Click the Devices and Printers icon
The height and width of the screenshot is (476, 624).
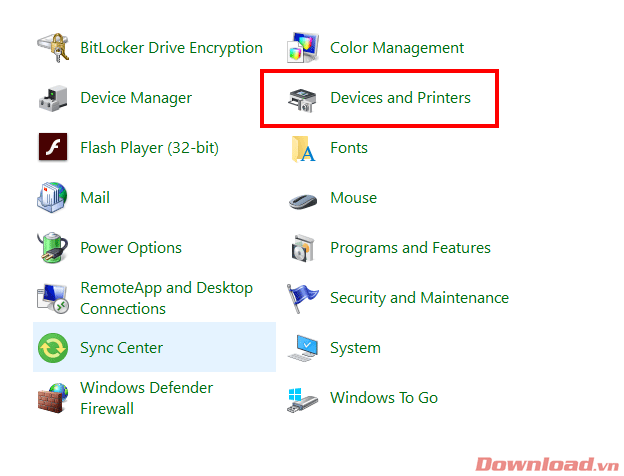pyautogui.click(x=302, y=100)
